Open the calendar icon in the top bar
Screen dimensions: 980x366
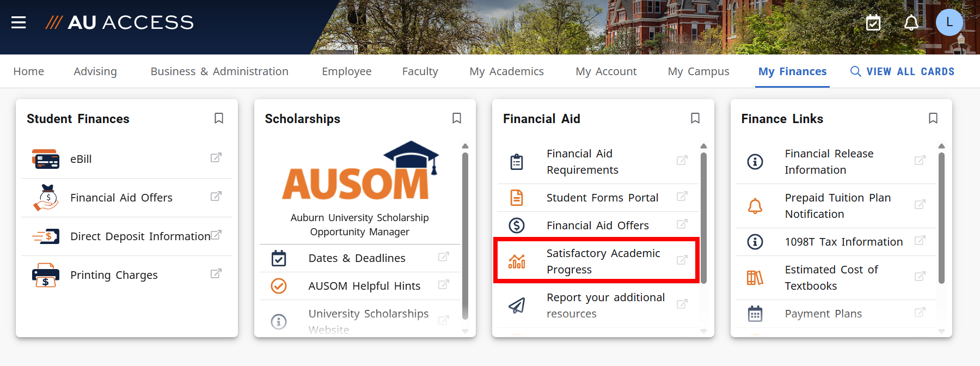872,23
